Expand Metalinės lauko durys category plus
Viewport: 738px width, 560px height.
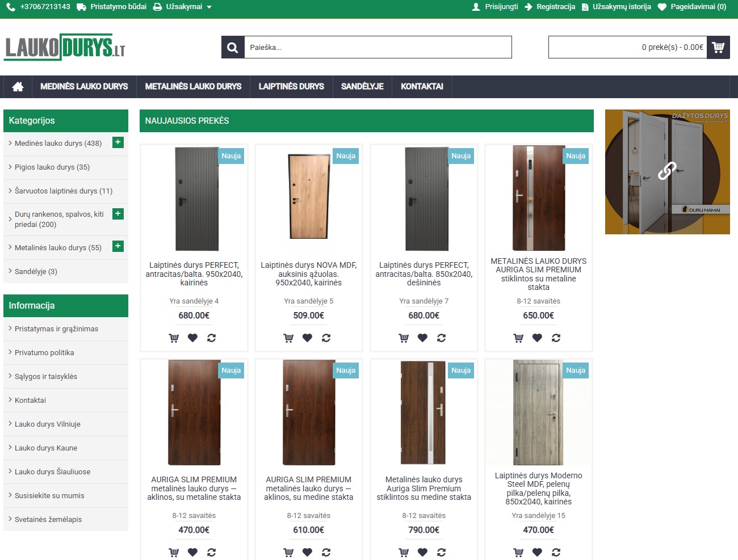point(118,246)
